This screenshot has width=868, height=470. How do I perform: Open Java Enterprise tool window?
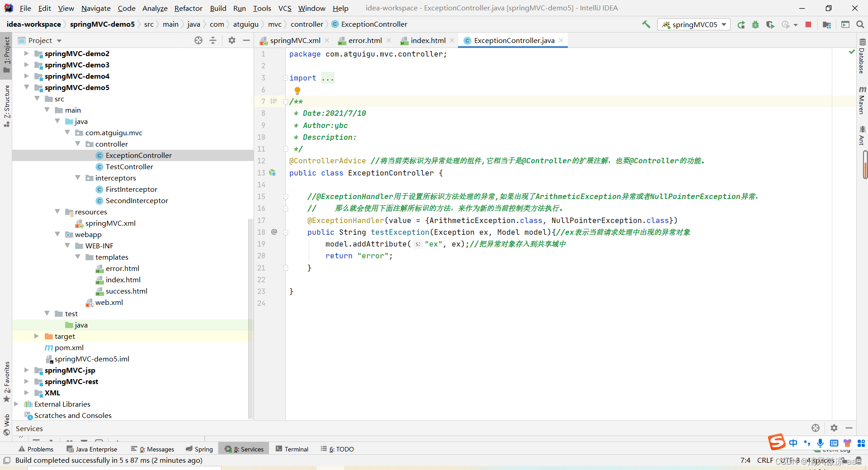(92, 449)
